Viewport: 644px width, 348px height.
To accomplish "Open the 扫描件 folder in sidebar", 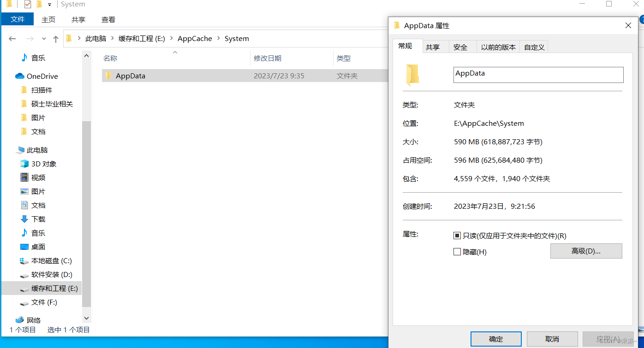I will pos(42,90).
